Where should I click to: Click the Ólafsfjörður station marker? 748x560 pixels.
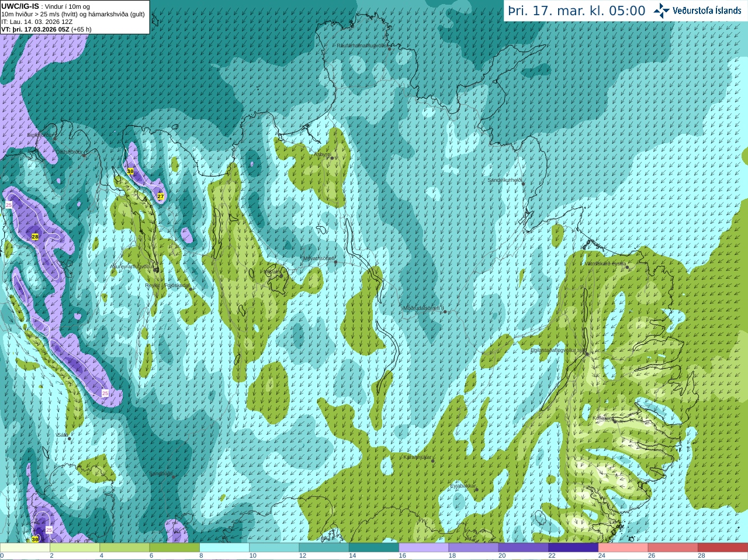coord(84,155)
